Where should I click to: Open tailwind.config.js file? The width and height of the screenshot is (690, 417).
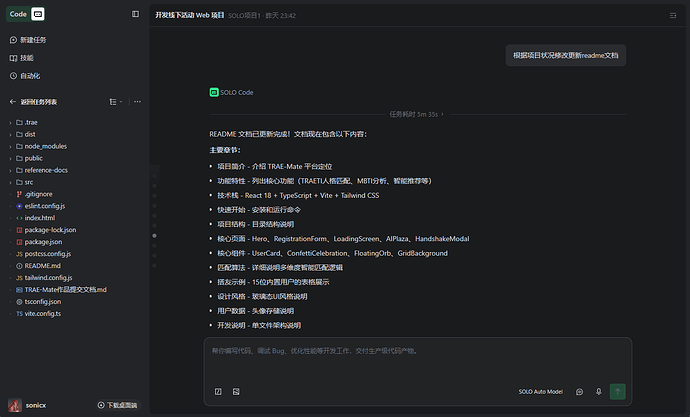[44, 278]
